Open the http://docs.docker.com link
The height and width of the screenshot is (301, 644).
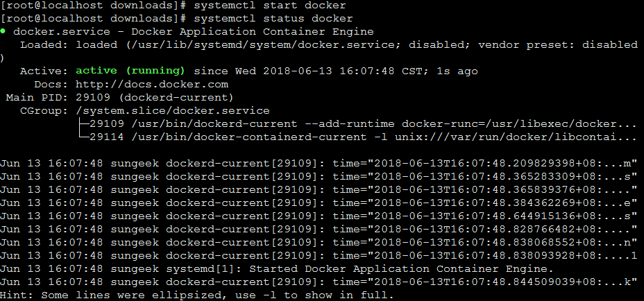coord(151,84)
